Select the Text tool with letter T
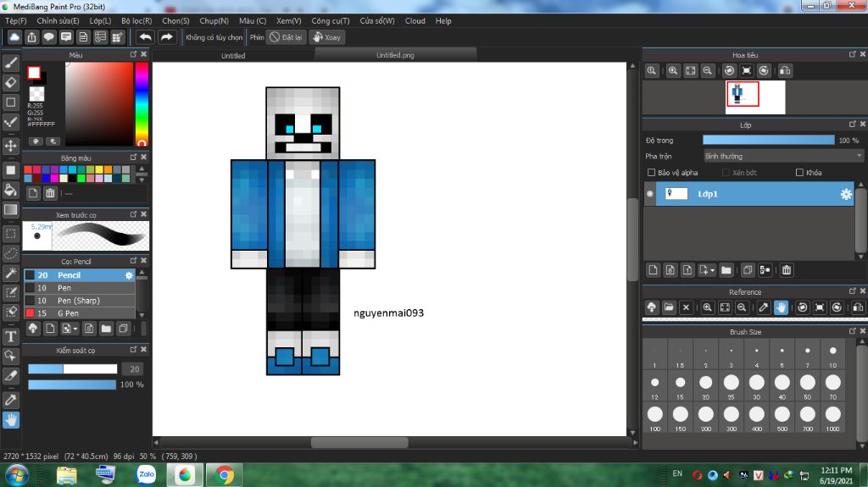The width and height of the screenshot is (868, 487). coord(10,336)
